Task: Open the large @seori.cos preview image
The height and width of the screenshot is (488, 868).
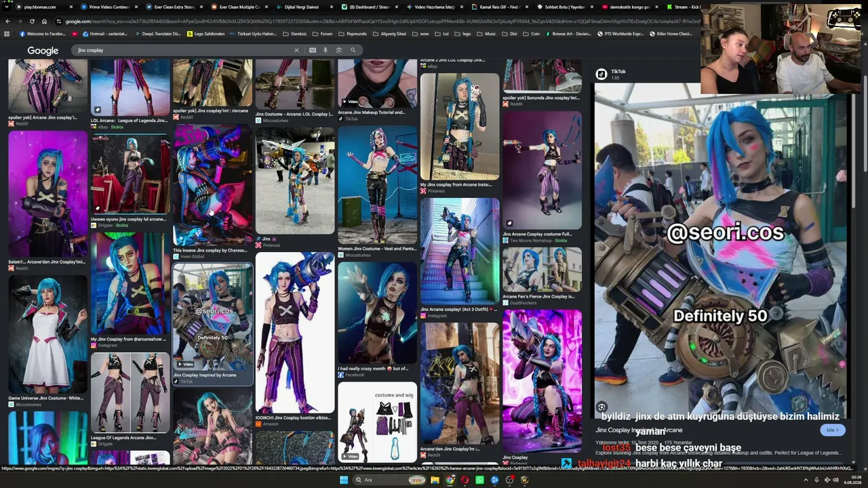Action: (x=721, y=251)
